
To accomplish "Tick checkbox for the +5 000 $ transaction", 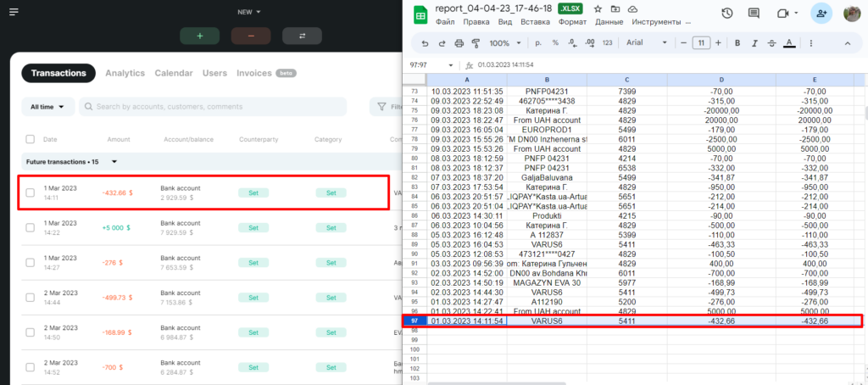I will click(x=30, y=227).
